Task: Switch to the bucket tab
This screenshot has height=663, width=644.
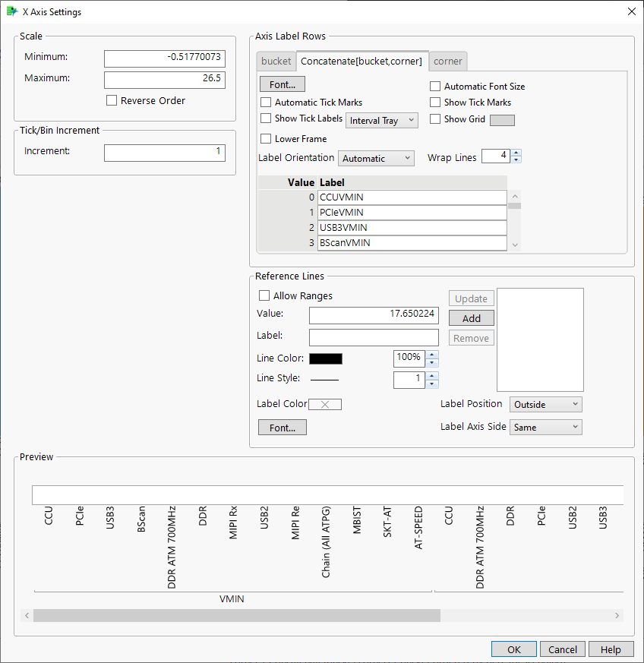Action: (276, 61)
